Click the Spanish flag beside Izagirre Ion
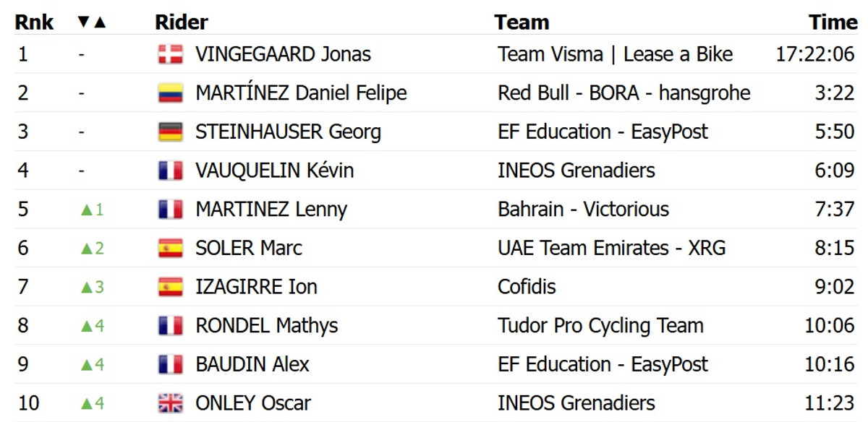868x422 pixels. (171, 287)
